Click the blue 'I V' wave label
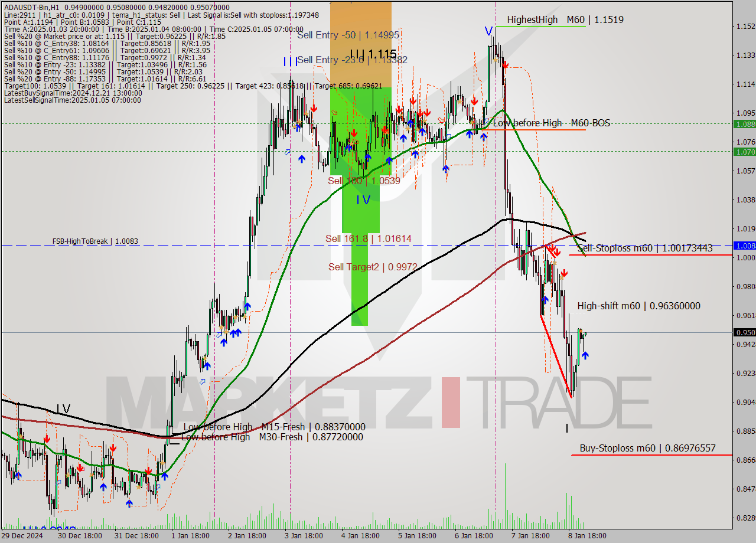 pyautogui.click(x=363, y=200)
